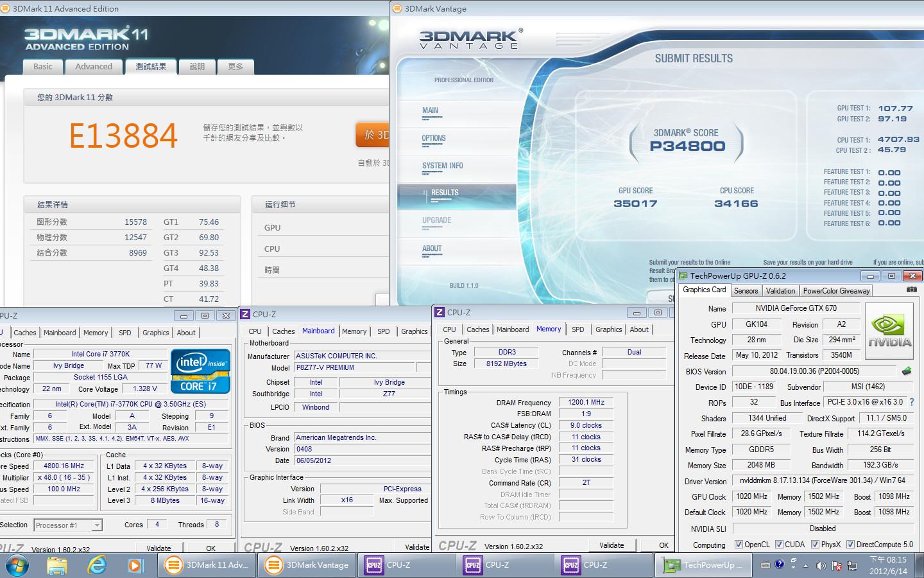Open ABOUT in 3DMark Vantage
The height and width of the screenshot is (578, 924).
pos(432,249)
